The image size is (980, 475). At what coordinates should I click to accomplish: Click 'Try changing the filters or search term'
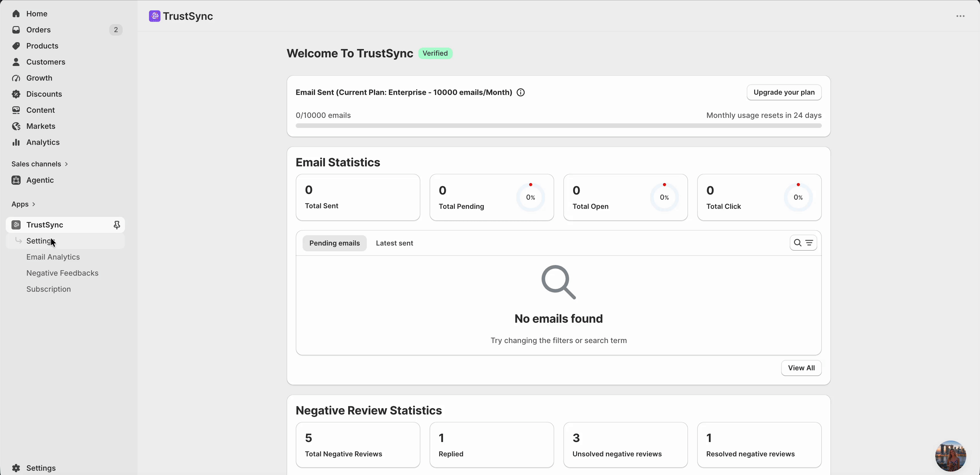[558, 340]
